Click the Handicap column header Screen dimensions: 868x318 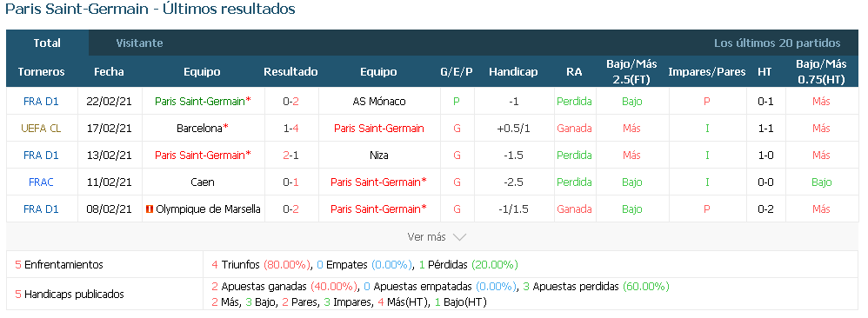(513, 72)
